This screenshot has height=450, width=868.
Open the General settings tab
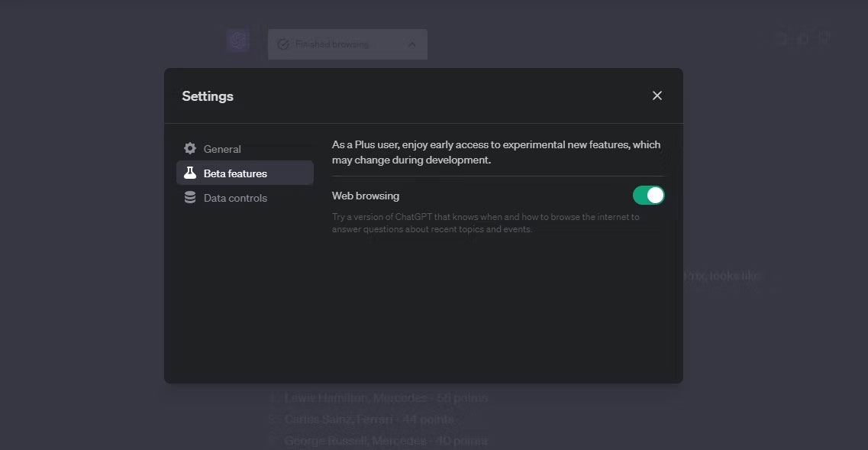[x=245, y=148]
